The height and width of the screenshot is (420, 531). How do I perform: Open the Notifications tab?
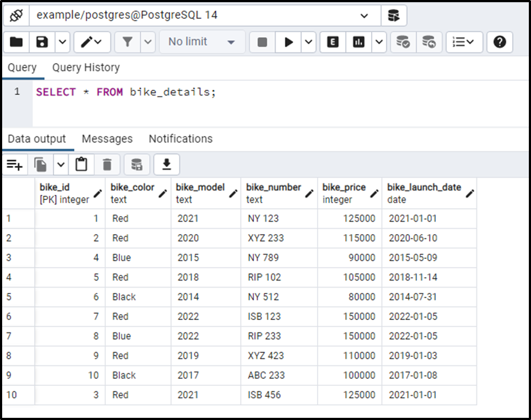180,138
